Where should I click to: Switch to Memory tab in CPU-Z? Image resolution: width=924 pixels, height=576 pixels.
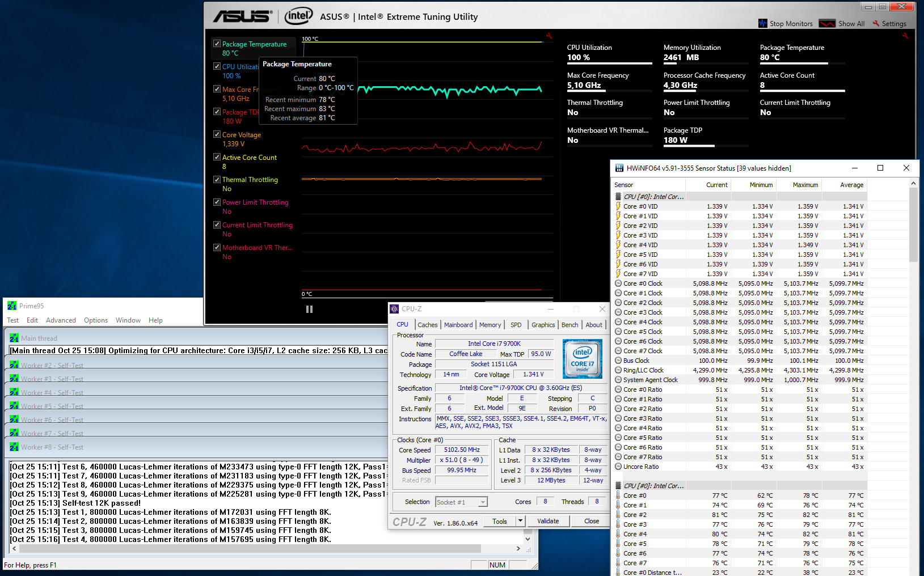tap(490, 325)
